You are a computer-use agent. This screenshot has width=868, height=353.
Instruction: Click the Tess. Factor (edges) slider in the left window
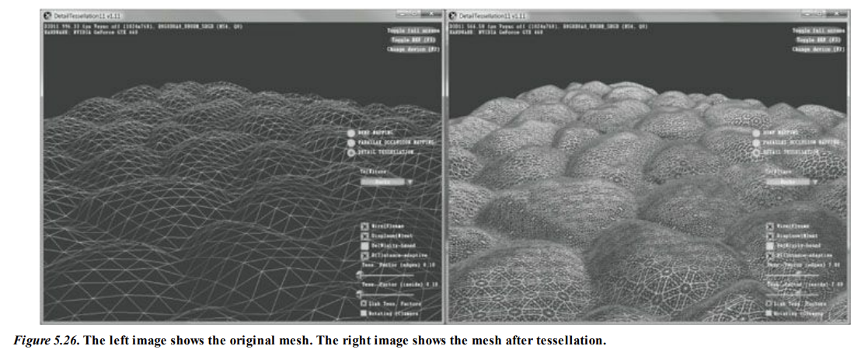[386, 274]
